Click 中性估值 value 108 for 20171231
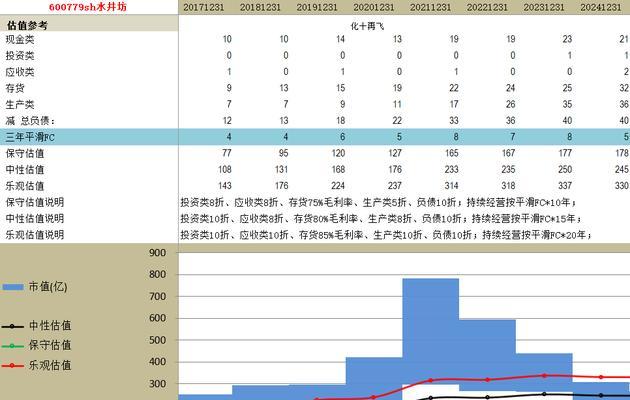Viewport: 630px width, 400px height. tap(225, 169)
